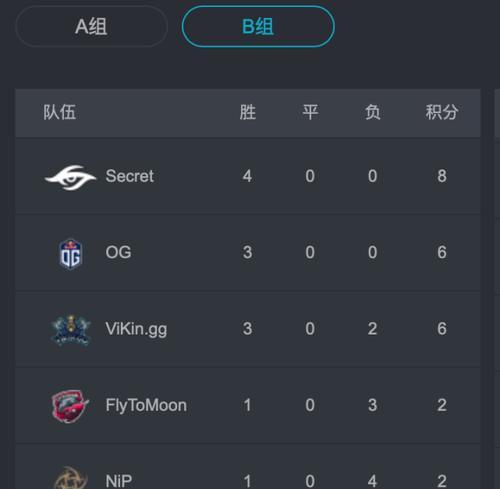The width and height of the screenshot is (500, 489).
Task: Open the NiP team name link
Action: 119,481
